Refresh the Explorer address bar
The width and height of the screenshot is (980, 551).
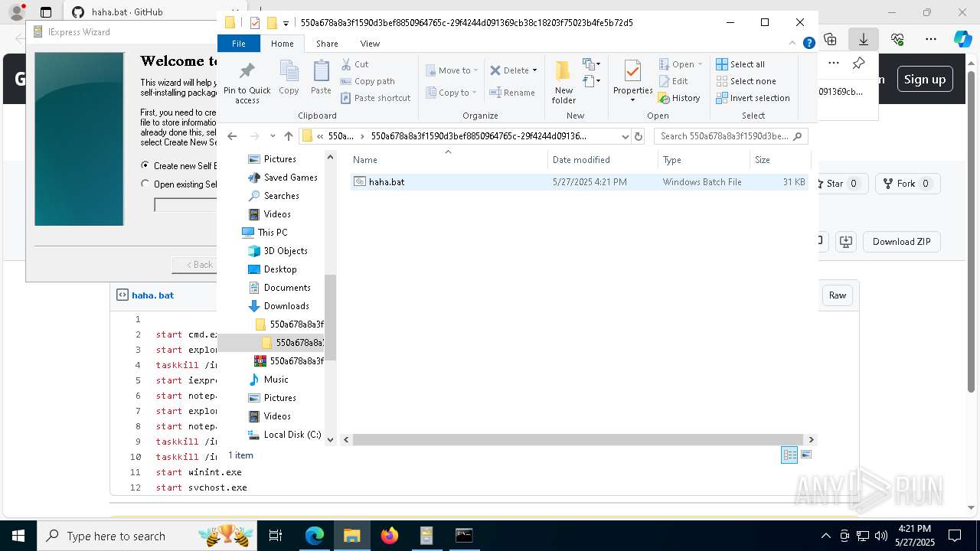(x=639, y=136)
